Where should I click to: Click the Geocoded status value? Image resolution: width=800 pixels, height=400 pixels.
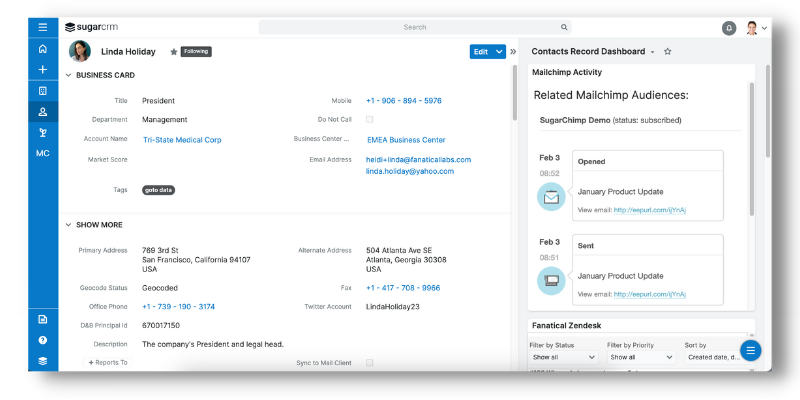[160, 288]
